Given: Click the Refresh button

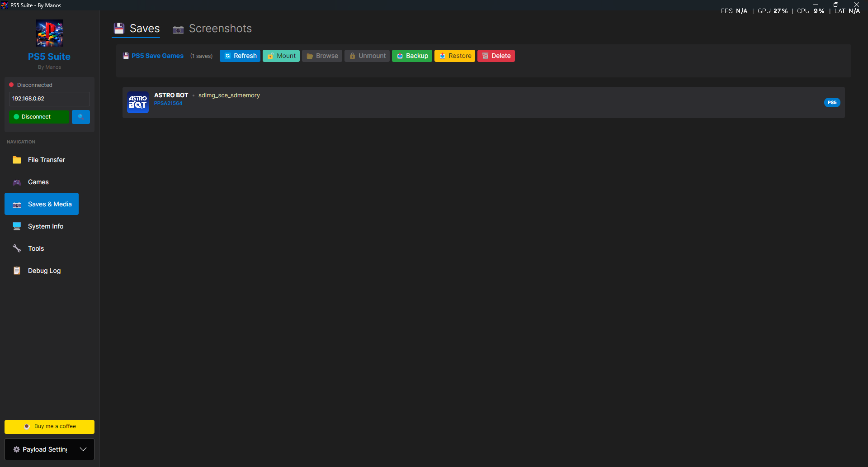Looking at the screenshot, I should (x=240, y=56).
